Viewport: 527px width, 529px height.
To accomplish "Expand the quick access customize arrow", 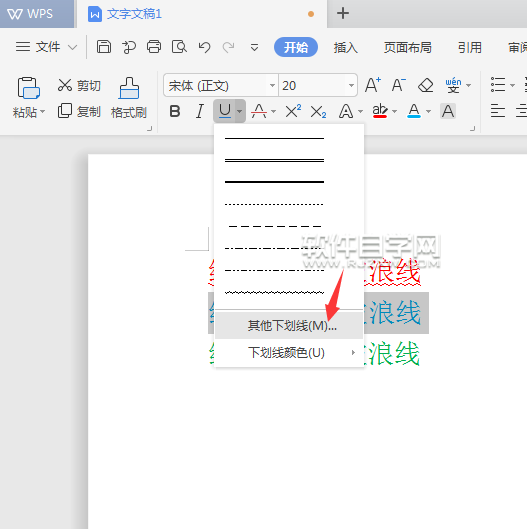I will coord(254,48).
